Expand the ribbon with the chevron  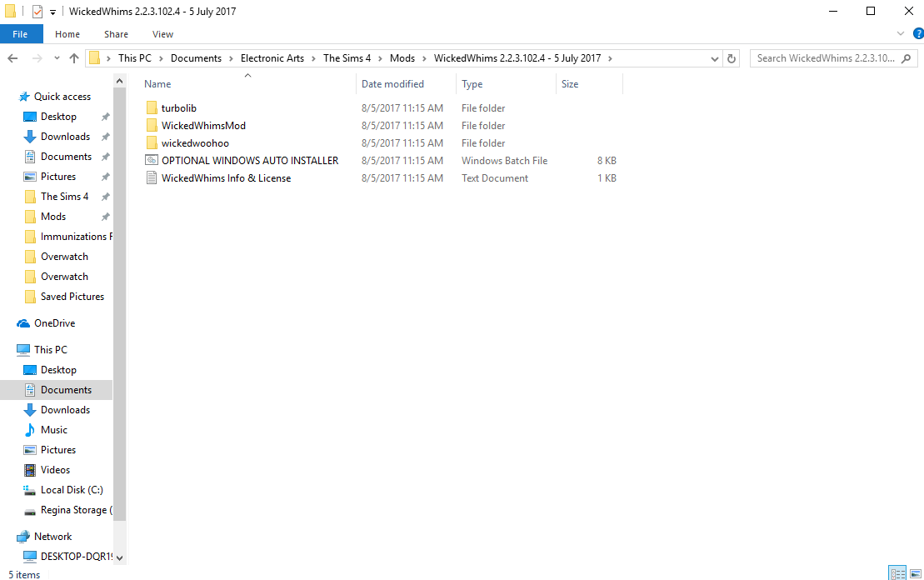[901, 33]
